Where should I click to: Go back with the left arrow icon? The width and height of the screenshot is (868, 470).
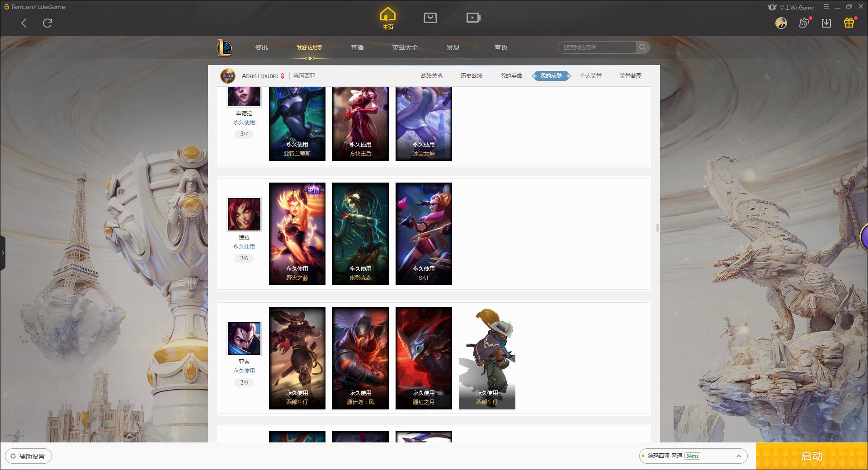(x=24, y=23)
